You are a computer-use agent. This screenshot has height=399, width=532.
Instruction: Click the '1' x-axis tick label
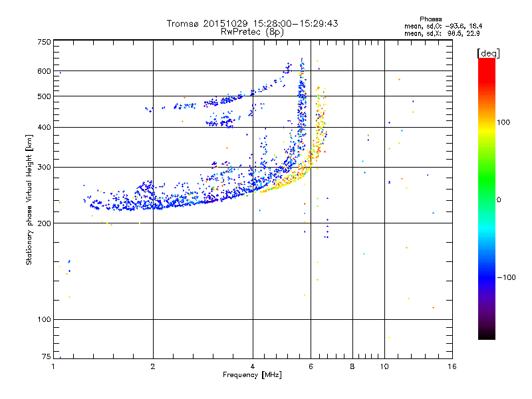[x=53, y=366]
